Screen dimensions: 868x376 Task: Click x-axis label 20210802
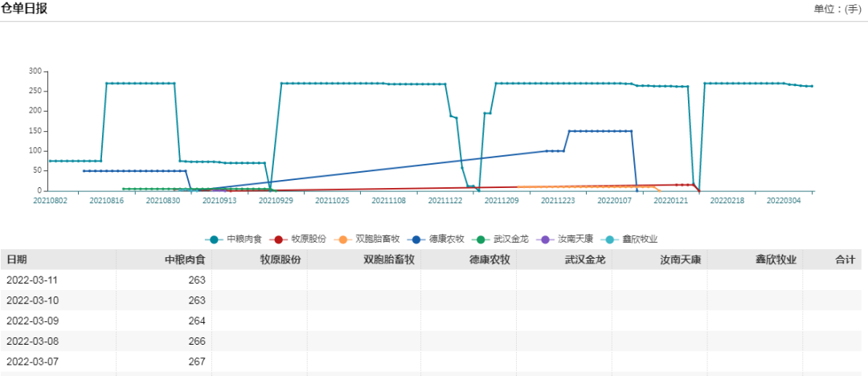(50, 201)
